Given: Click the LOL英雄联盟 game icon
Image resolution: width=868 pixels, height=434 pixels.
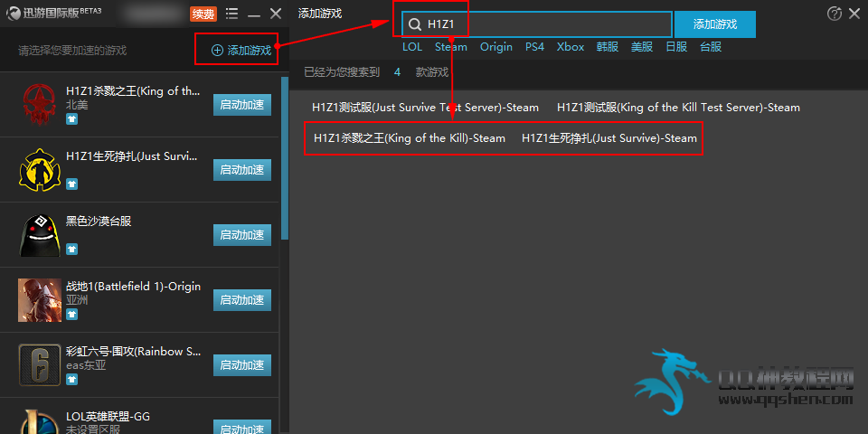Looking at the screenshot, I should [40, 422].
